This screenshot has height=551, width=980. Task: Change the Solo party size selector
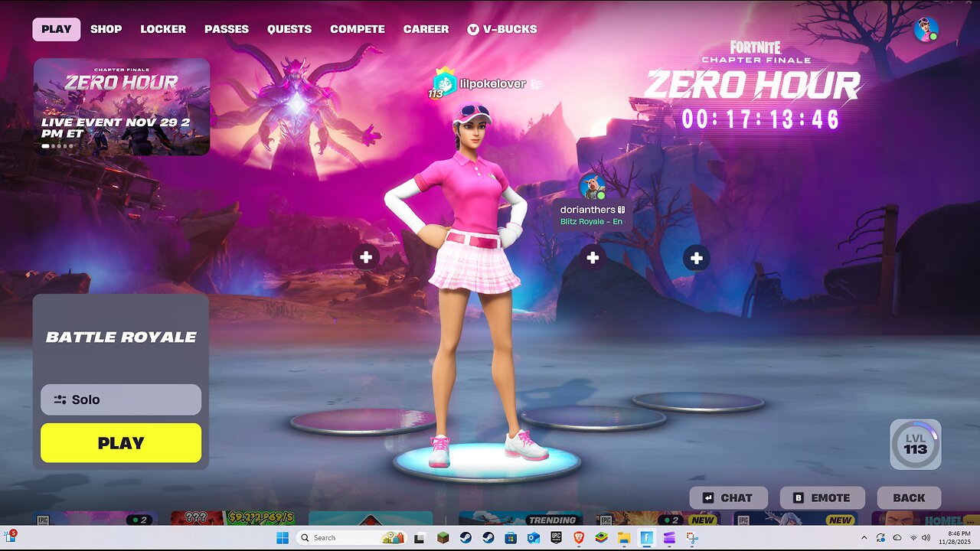121,399
